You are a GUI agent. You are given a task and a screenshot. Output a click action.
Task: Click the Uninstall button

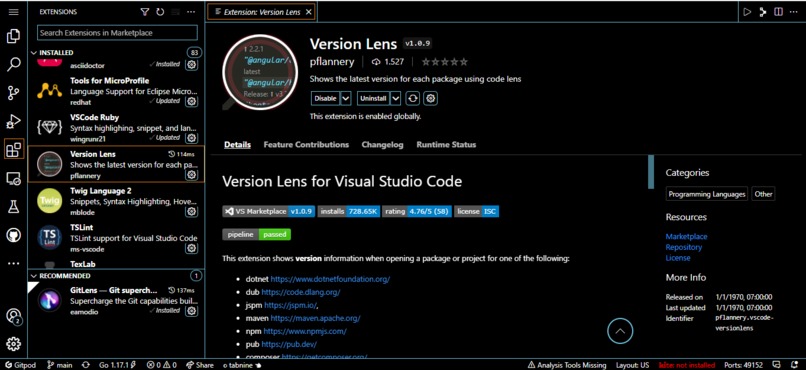pos(373,98)
